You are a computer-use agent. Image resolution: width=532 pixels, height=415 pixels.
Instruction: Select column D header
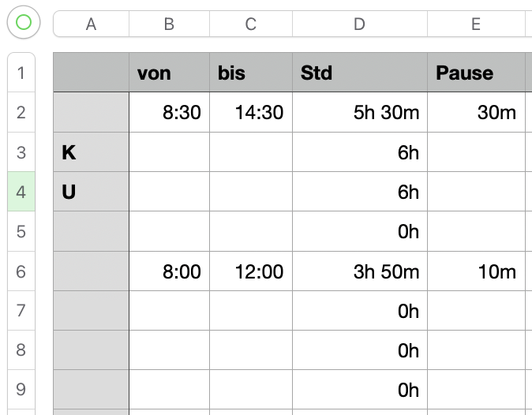click(359, 24)
